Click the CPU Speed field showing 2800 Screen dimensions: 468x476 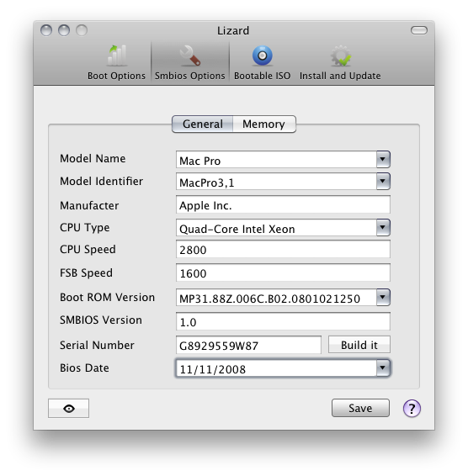pos(283,249)
